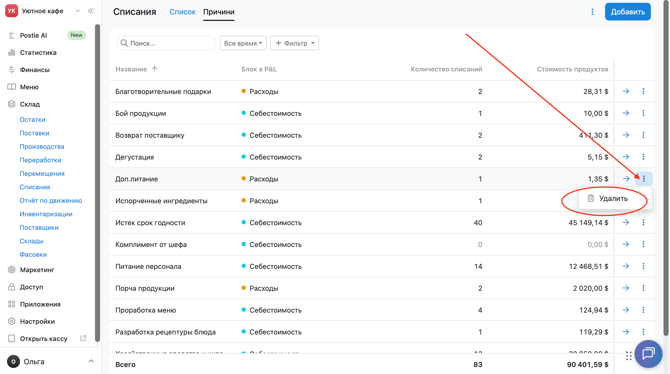Go to Производства page
Viewport: 670px width, 374px height.
pos(42,147)
